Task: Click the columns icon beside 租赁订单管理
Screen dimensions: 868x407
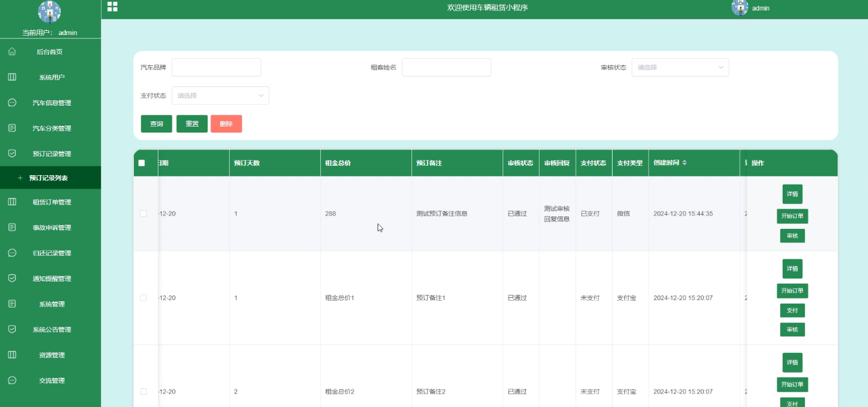Action: [x=12, y=202]
